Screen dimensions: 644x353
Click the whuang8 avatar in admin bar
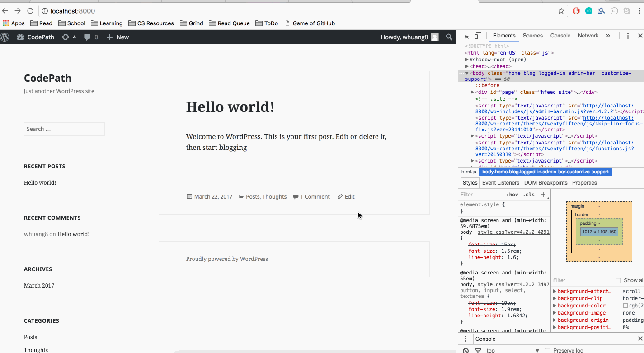coord(435,37)
